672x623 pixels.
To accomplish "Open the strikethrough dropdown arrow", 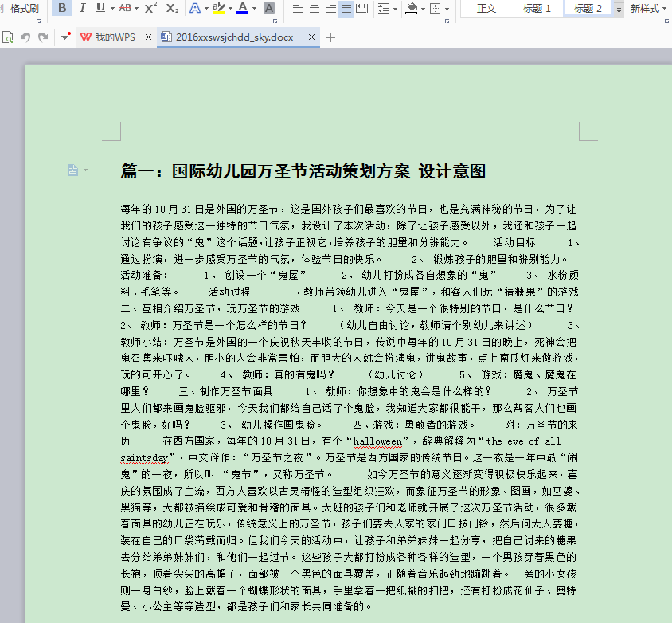I will 136,9.
